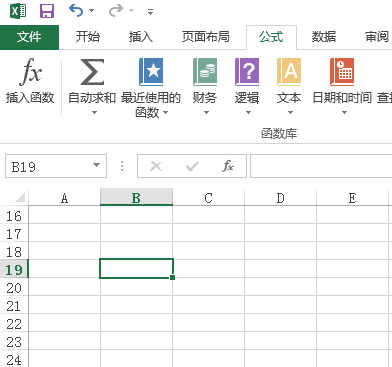392x367 pixels.
Task: Select row 24 header
Action: (14, 359)
